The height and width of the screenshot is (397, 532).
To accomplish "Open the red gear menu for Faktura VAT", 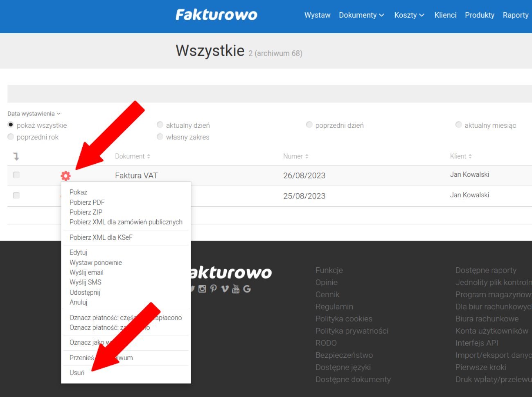I will [x=65, y=176].
